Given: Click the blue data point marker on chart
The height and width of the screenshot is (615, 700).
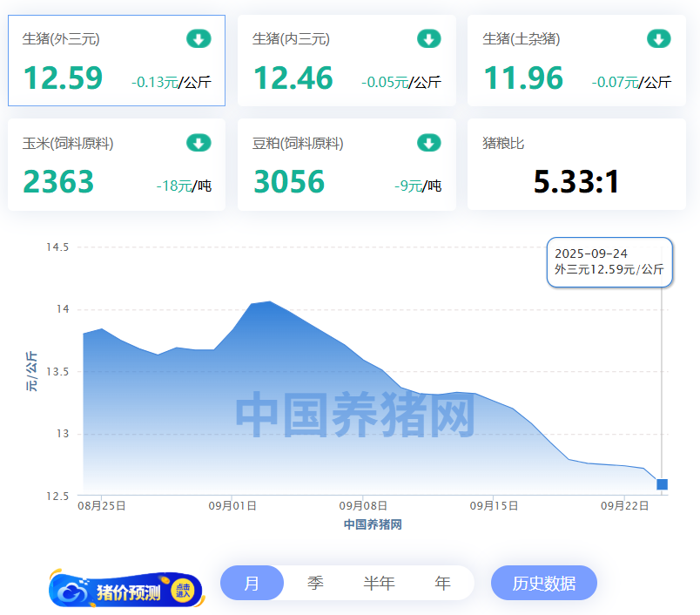Looking at the screenshot, I should tap(662, 484).
